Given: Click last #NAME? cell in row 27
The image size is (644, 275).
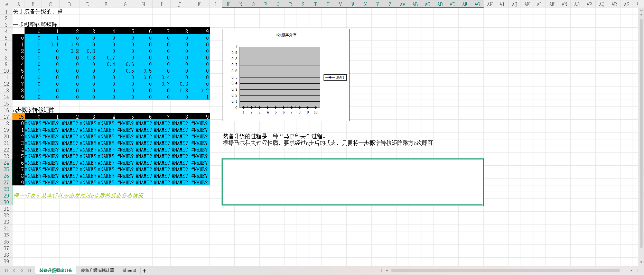Looking at the screenshot, I should coord(199,182).
